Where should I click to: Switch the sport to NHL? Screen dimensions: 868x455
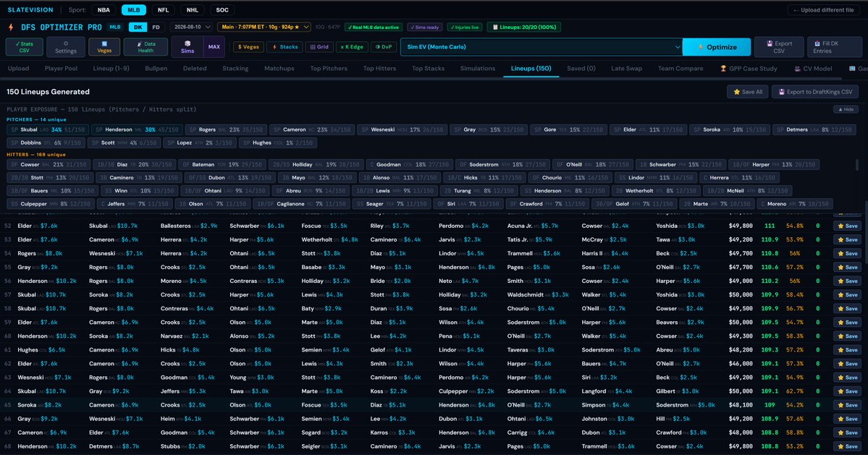point(192,10)
